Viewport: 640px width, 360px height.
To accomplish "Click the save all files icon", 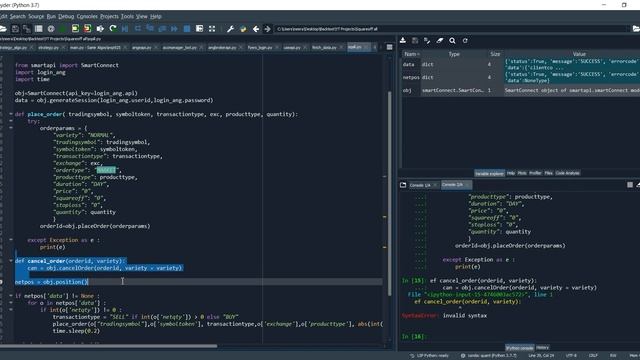I will (27, 29).
